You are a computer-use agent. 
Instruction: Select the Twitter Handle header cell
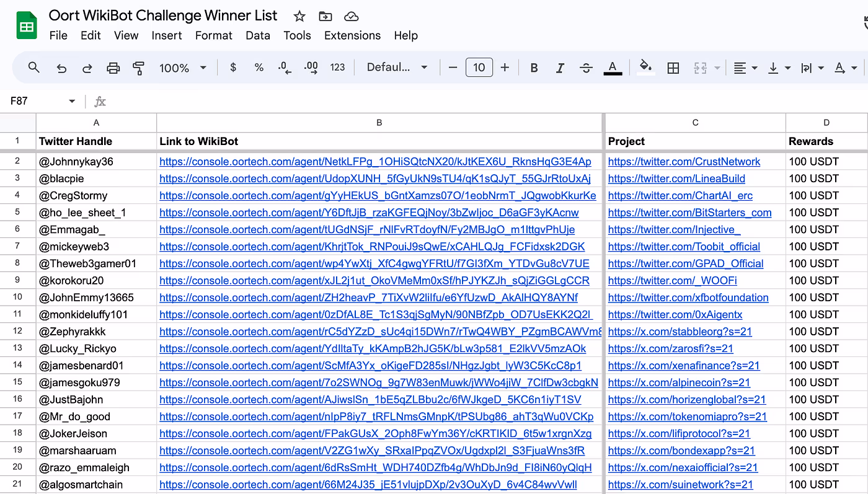[96, 141]
